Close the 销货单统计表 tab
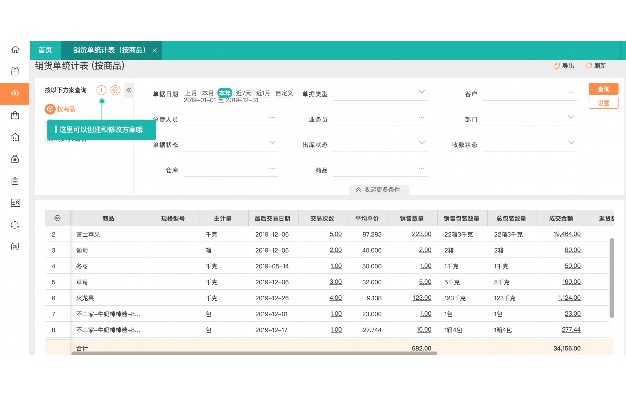This screenshot has width=626, height=396. (155, 50)
